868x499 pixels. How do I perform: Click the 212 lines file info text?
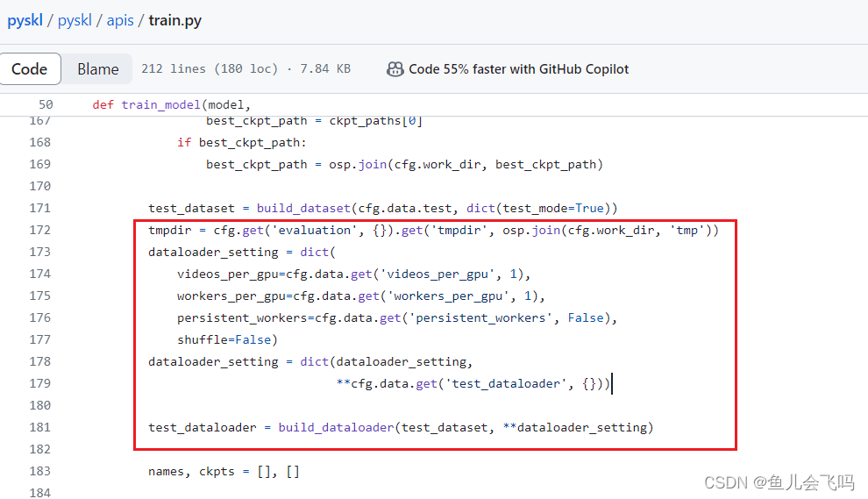tap(245, 68)
